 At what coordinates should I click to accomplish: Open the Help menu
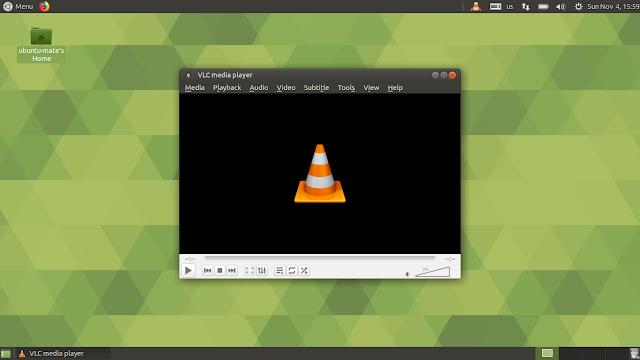click(395, 88)
